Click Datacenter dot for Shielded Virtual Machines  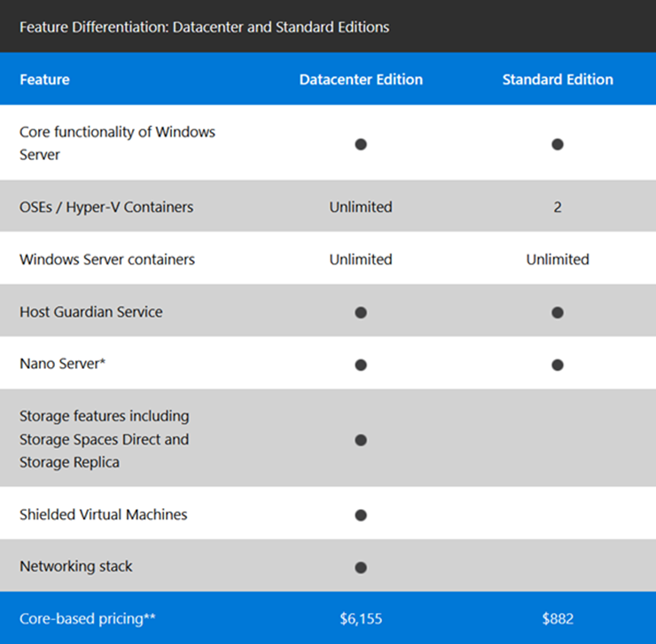pos(361,514)
